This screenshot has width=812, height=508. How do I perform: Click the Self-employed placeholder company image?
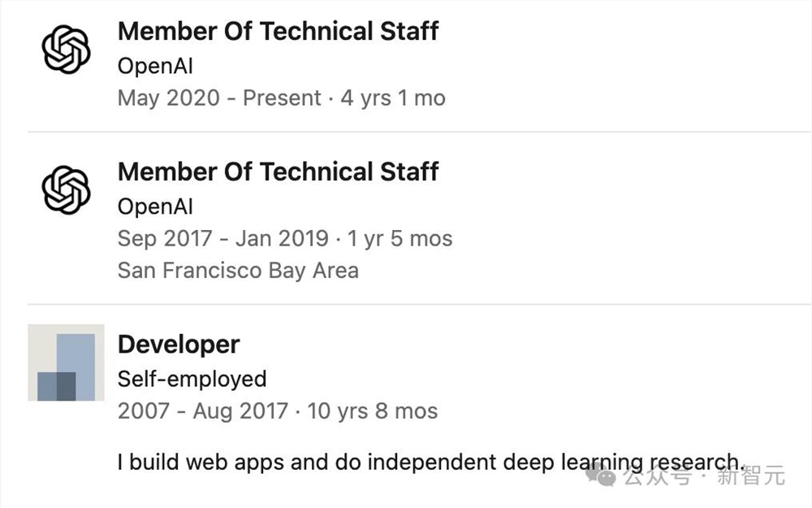pos(67,363)
